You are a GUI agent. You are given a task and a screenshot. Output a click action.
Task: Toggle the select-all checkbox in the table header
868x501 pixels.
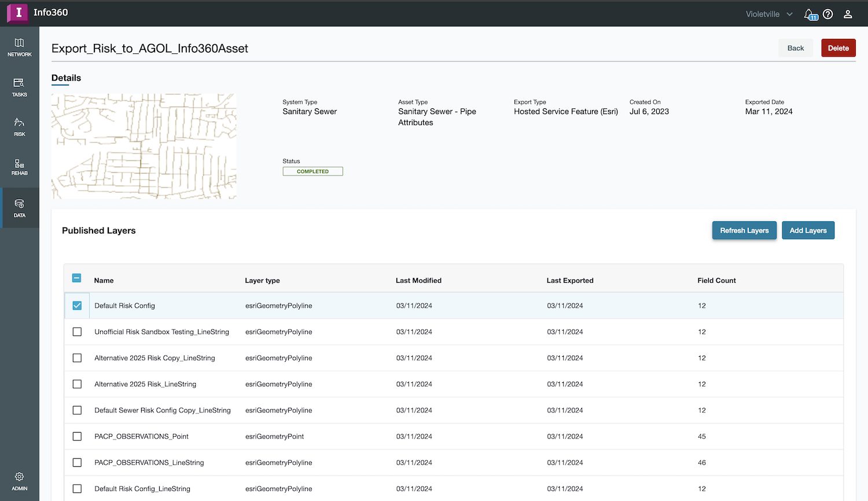[x=76, y=278]
